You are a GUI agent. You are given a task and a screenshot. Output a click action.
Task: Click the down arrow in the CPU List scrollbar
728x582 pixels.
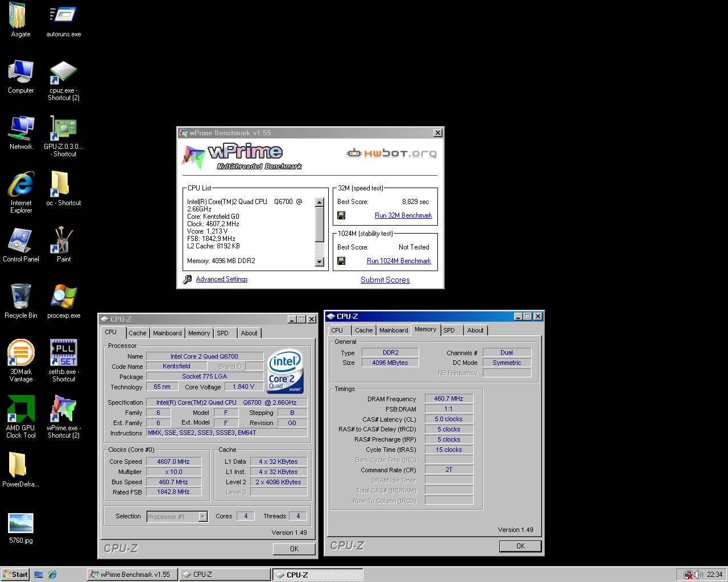coord(319,262)
